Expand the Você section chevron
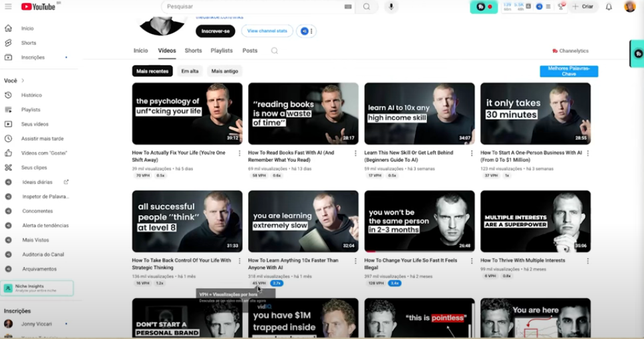 click(x=23, y=81)
